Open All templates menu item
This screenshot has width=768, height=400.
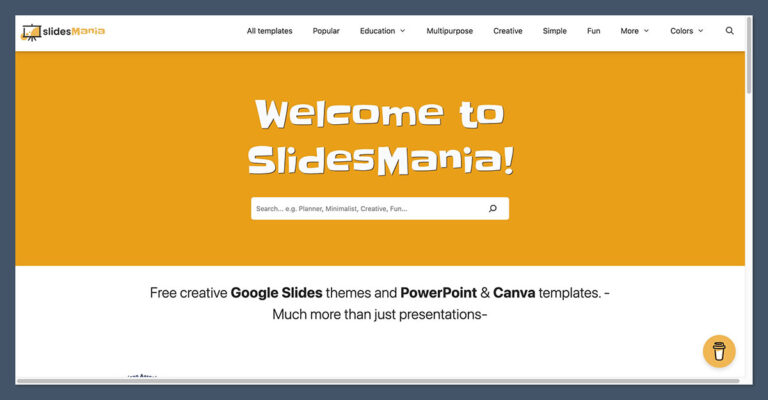269,31
